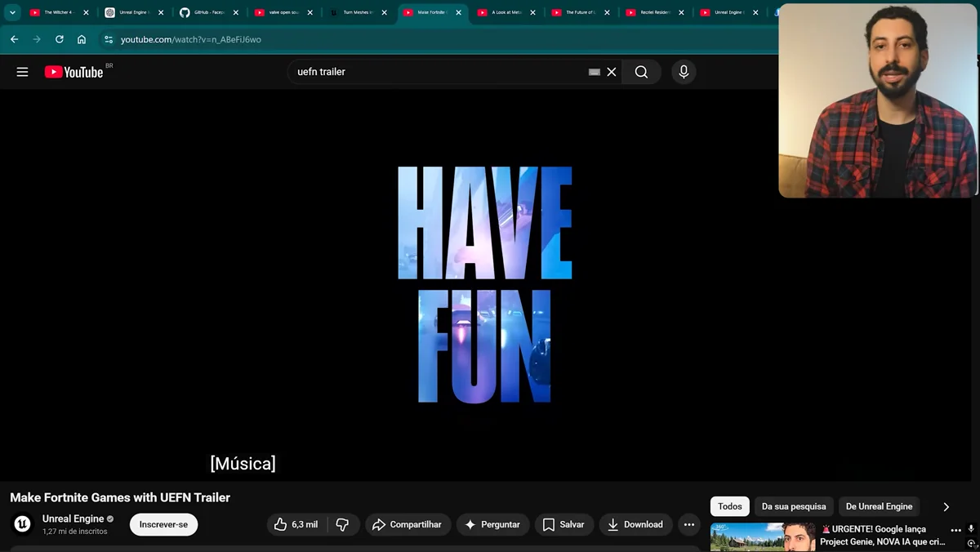The image size is (980, 552).
Task: Click the search magnifier button
Action: pos(641,72)
